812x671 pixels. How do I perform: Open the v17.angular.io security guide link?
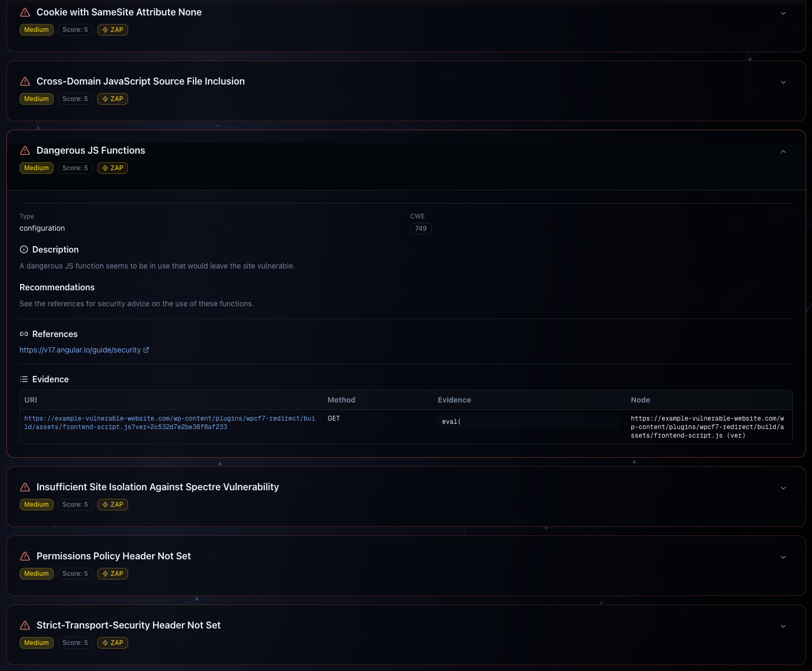click(x=80, y=350)
